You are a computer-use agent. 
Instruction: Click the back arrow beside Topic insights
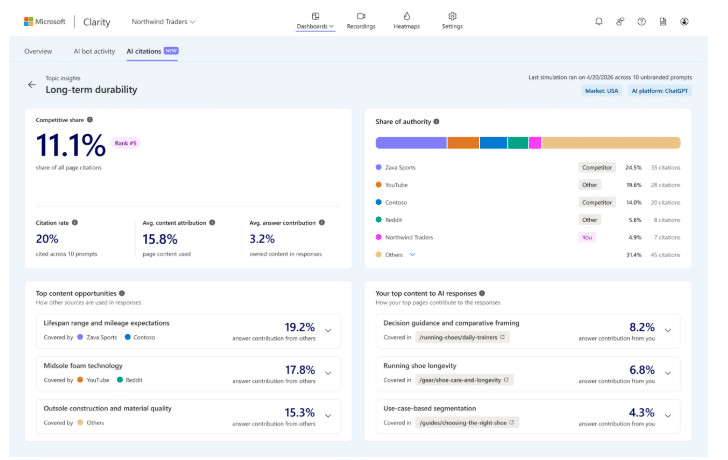[x=32, y=85]
